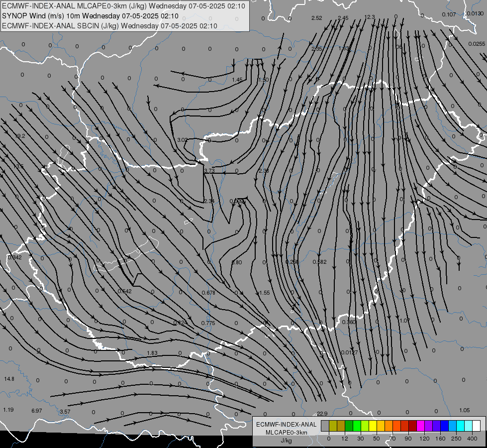Click the map value 0.678
487x448 pixels.
click(208, 293)
